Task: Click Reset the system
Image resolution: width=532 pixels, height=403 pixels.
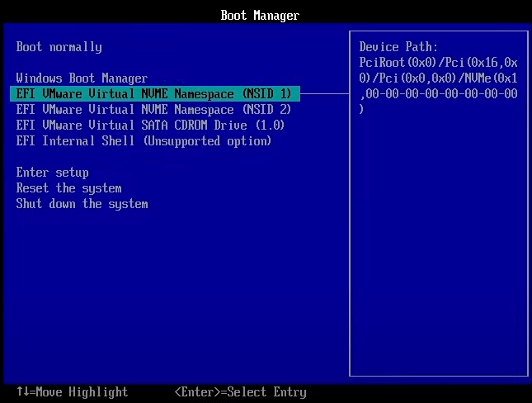Action: [x=68, y=188]
